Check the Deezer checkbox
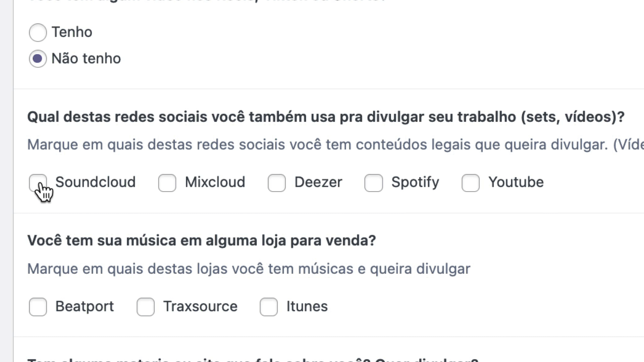The width and height of the screenshot is (644, 362). [x=276, y=183]
